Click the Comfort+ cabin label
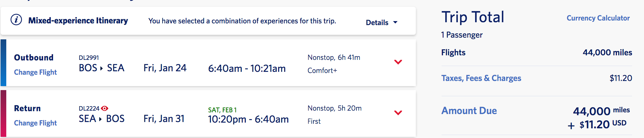The width and height of the screenshot is (644, 138). pos(322,70)
